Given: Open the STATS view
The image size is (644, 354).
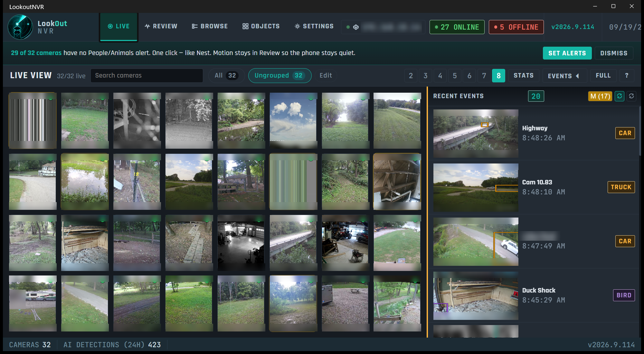Looking at the screenshot, I should [524, 76].
